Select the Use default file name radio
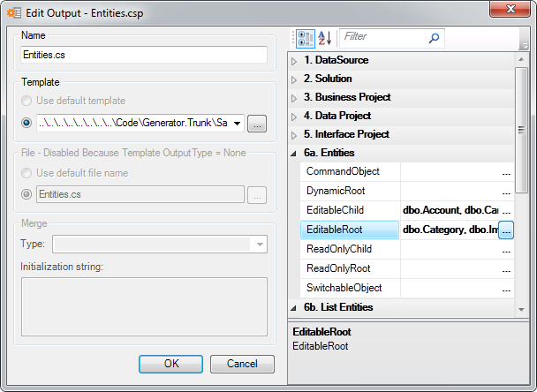The width and height of the screenshot is (537, 392). click(x=26, y=173)
